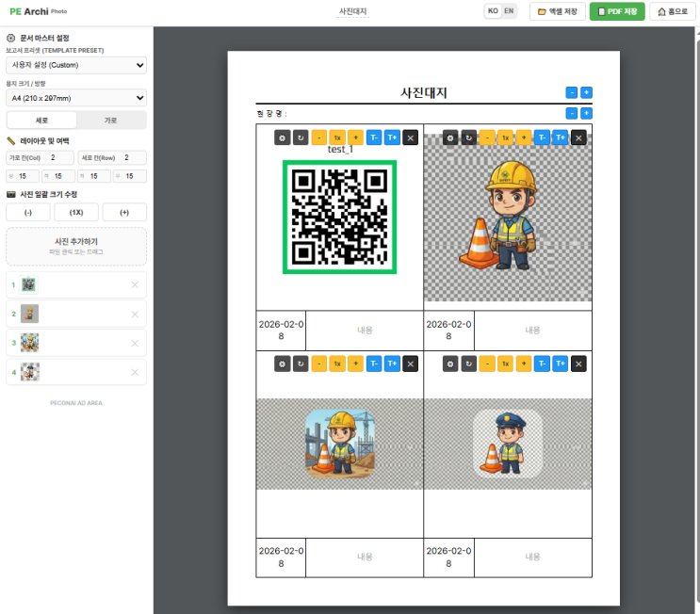Viewport: 700px width, 614px height.
Task: Delete photo 3 from the sidebar list
Action: coord(135,343)
